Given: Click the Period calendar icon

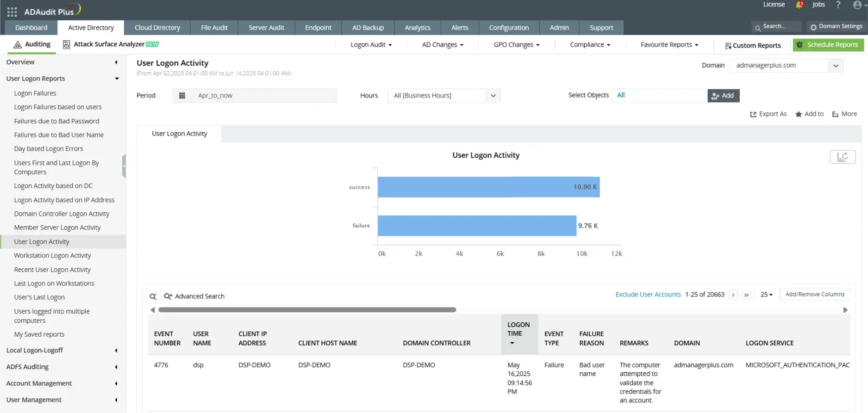Looking at the screenshot, I should (182, 95).
